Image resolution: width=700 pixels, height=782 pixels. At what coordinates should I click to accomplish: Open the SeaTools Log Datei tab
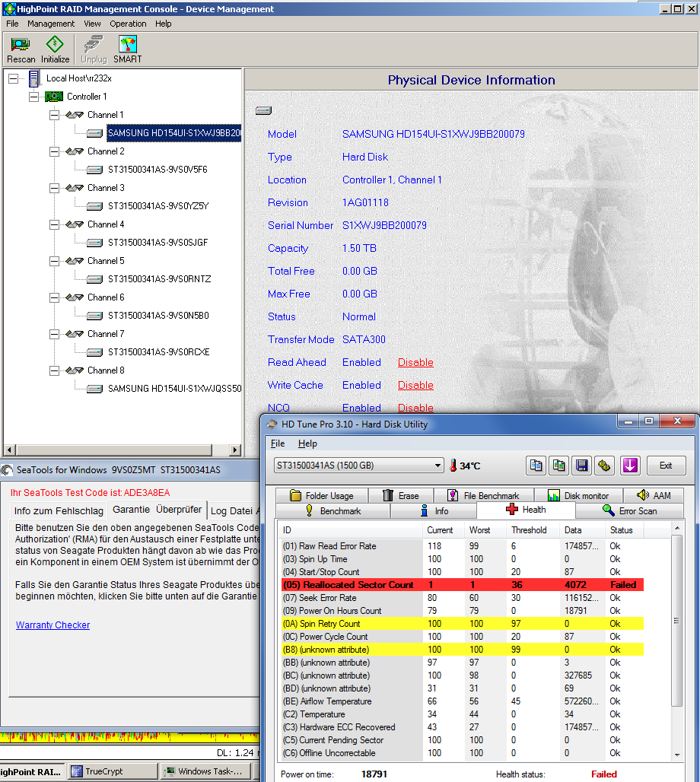click(234, 510)
